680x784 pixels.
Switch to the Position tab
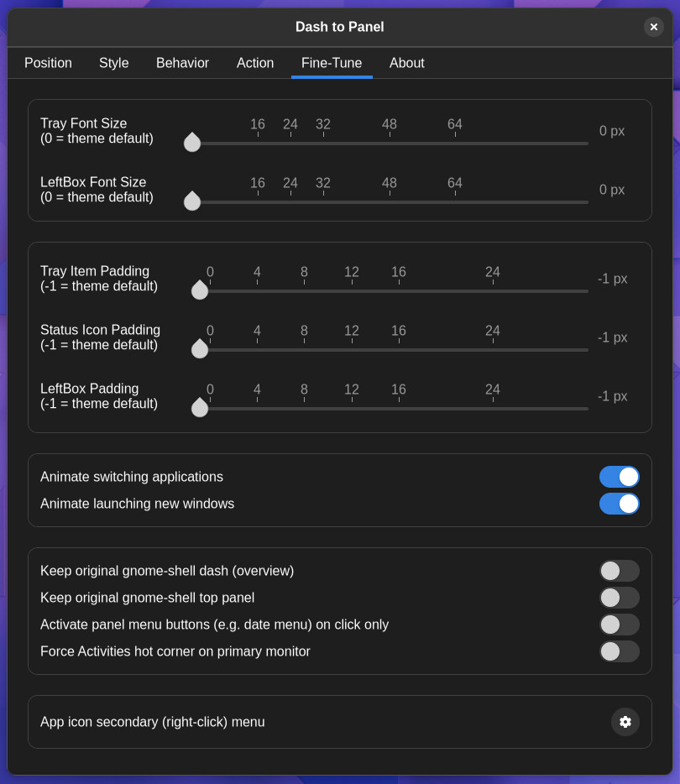click(48, 63)
